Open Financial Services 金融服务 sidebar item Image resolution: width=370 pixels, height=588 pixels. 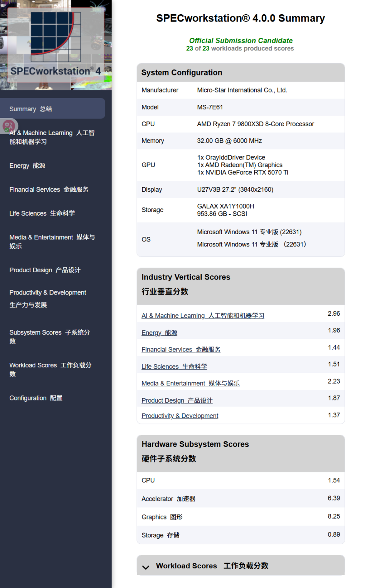pyautogui.click(x=49, y=189)
